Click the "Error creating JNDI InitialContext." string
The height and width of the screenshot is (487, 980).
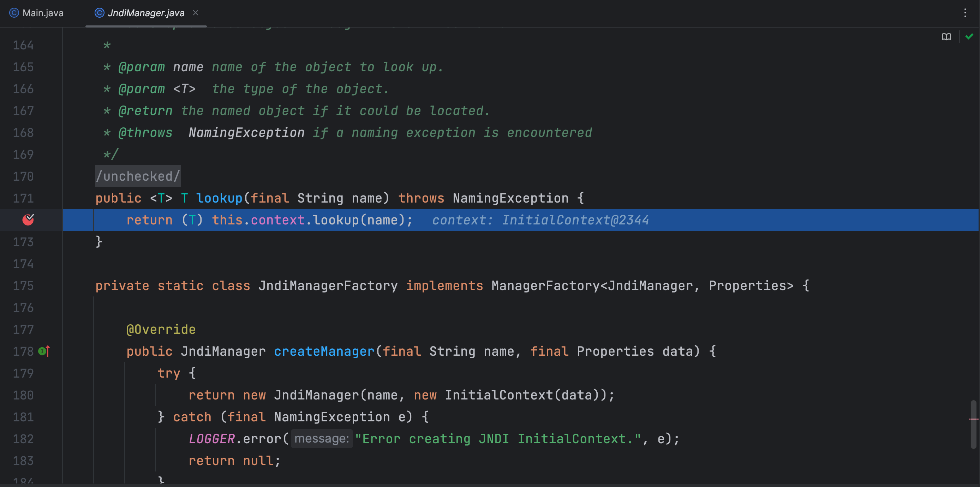click(498, 439)
